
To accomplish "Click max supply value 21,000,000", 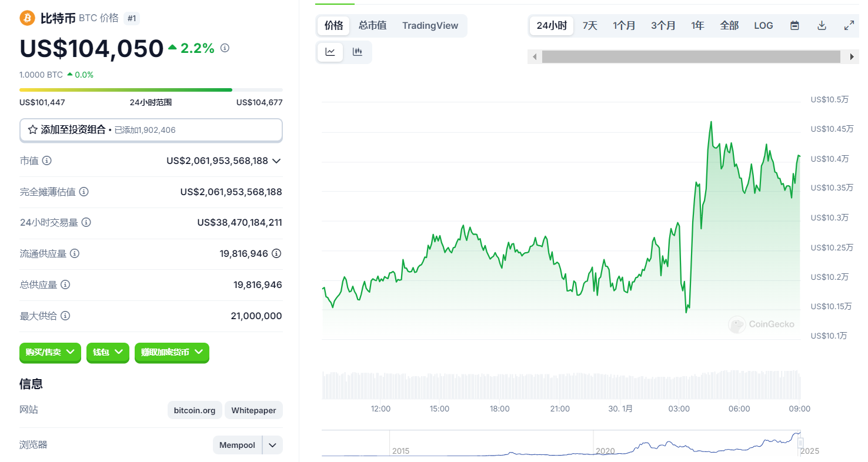I will point(256,316).
